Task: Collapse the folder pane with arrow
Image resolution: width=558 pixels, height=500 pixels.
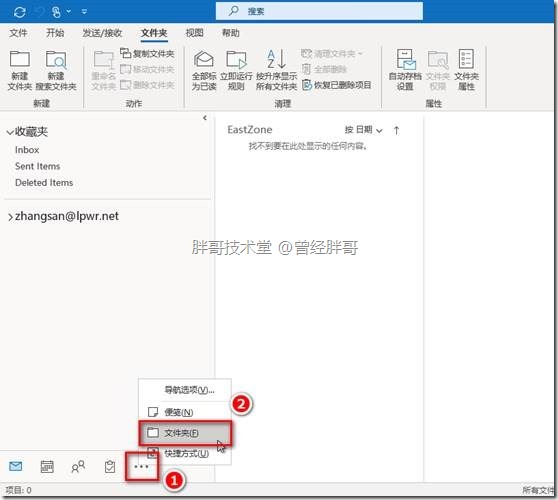Action: 205,118
